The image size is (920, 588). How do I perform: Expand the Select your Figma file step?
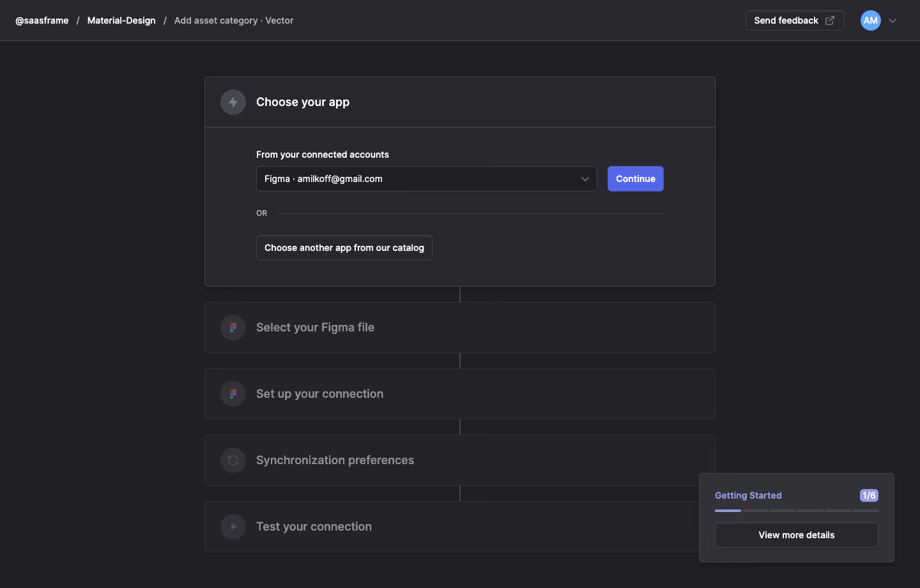[460, 328]
